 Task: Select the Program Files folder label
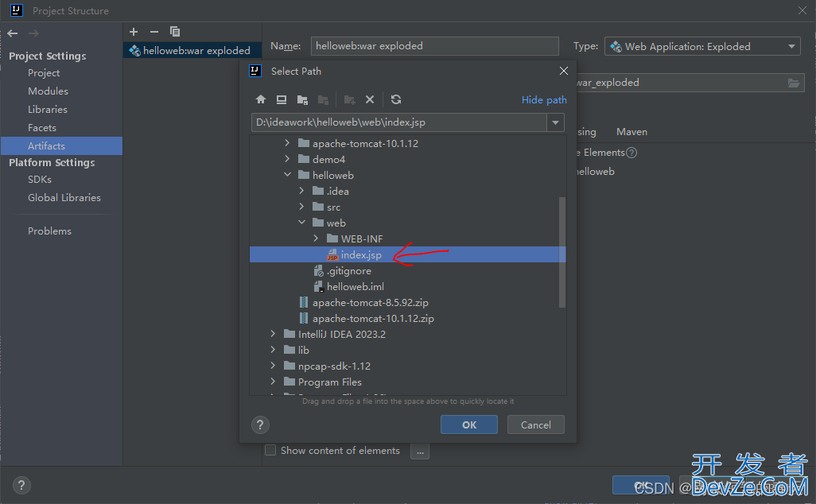click(329, 382)
